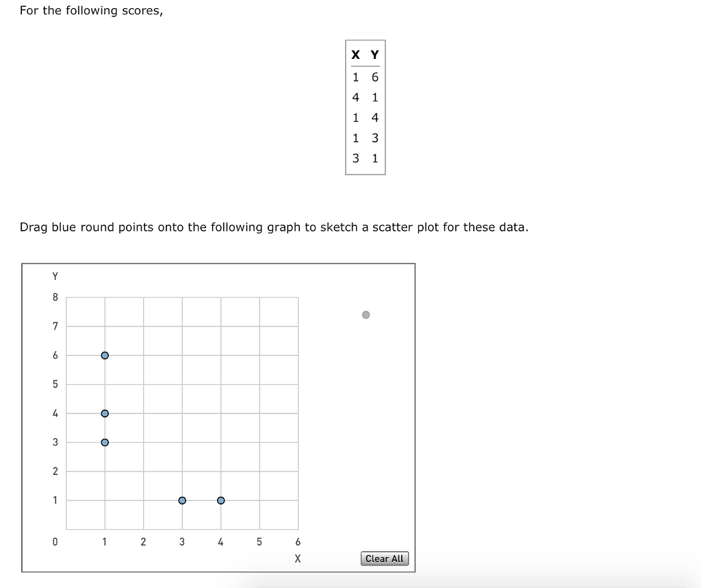This screenshot has width=701, height=588.
Task: Click the number 8 on the Y axis
Action: click(x=55, y=297)
